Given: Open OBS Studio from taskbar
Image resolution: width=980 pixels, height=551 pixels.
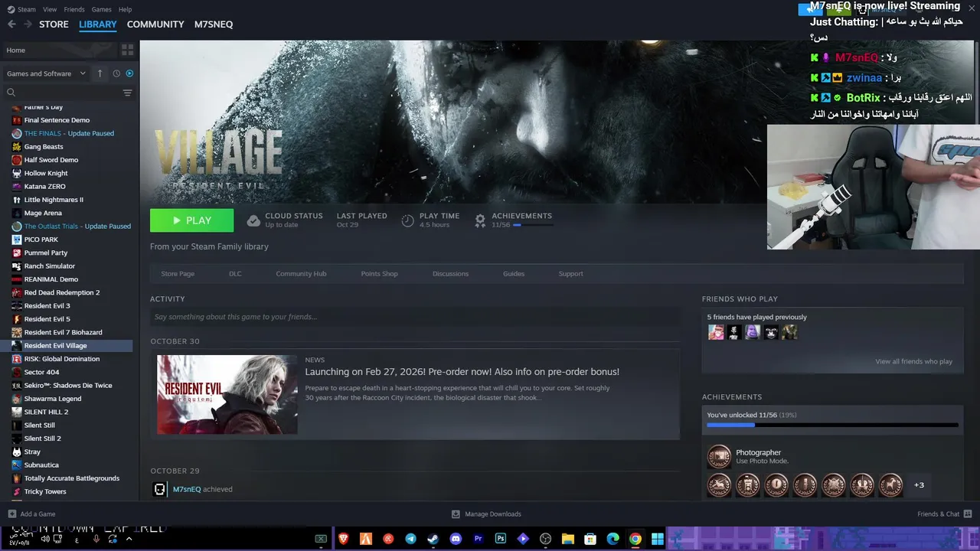Looking at the screenshot, I should pyautogui.click(x=545, y=539).
